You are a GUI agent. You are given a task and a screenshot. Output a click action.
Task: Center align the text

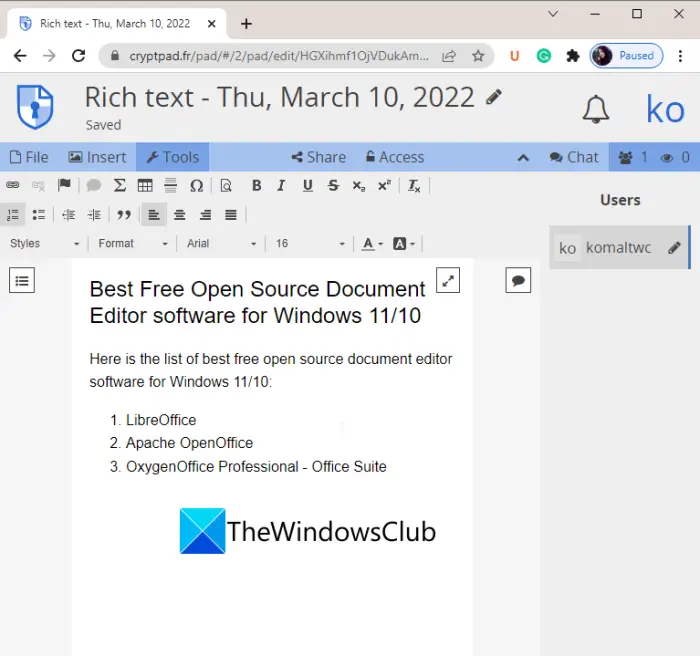pos(179,215)
